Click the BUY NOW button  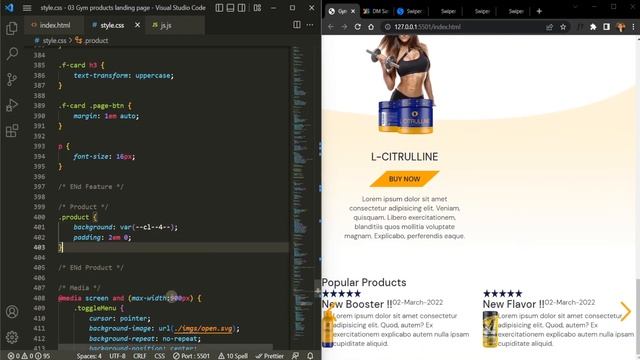[x=404, y=179]
